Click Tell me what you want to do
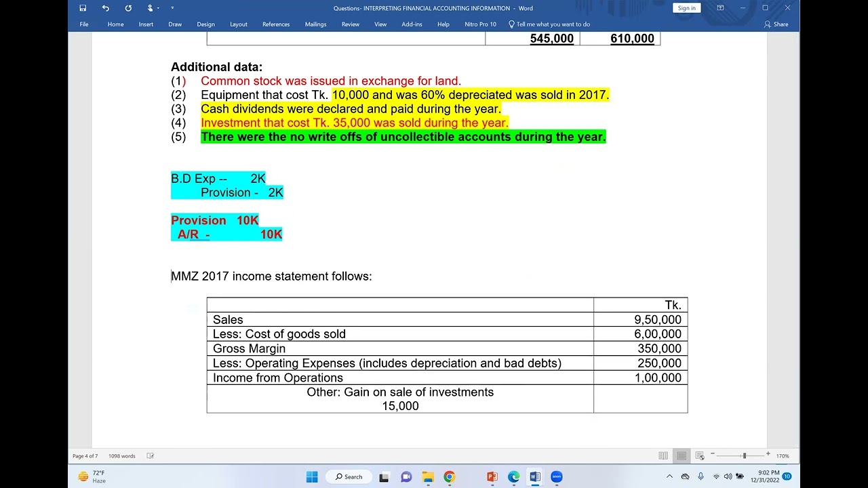Image resolution: width=868 pixels, height=488 pixels. (549, 24)
